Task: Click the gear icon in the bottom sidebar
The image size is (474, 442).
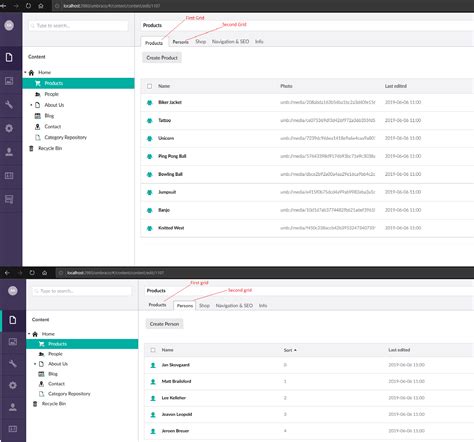Action: (13, 385)
